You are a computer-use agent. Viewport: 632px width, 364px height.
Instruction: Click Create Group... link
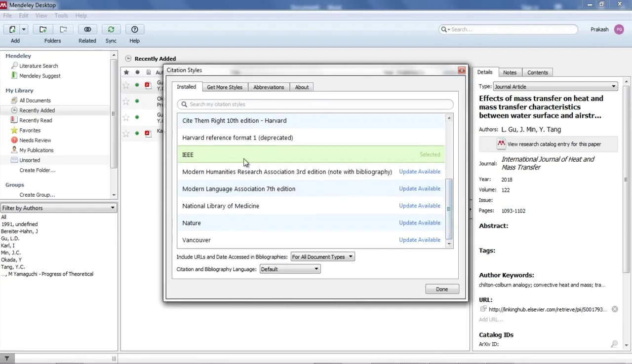(x=37, y=195)
